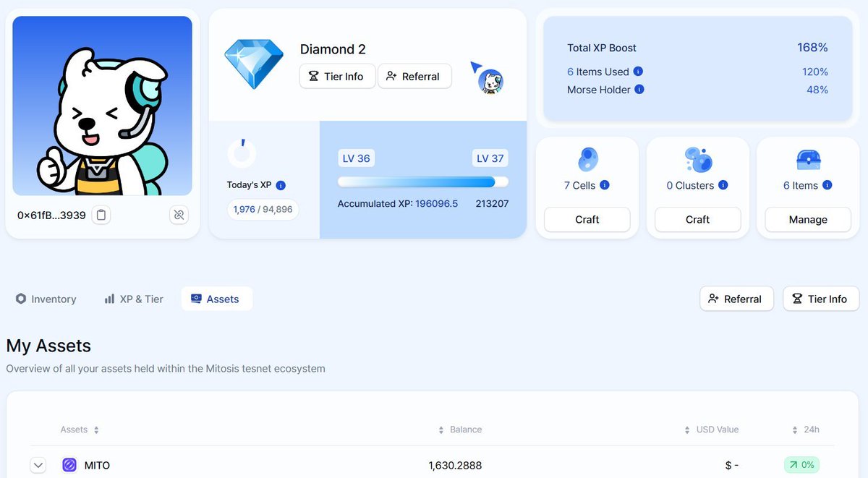Click the LV 37 level badge
868x478 pixels.
490,158
